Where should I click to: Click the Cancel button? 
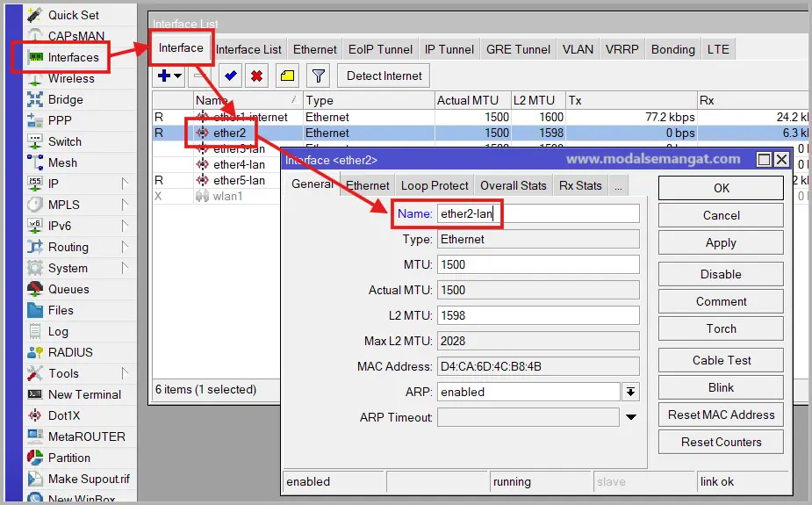click(721, 215)
